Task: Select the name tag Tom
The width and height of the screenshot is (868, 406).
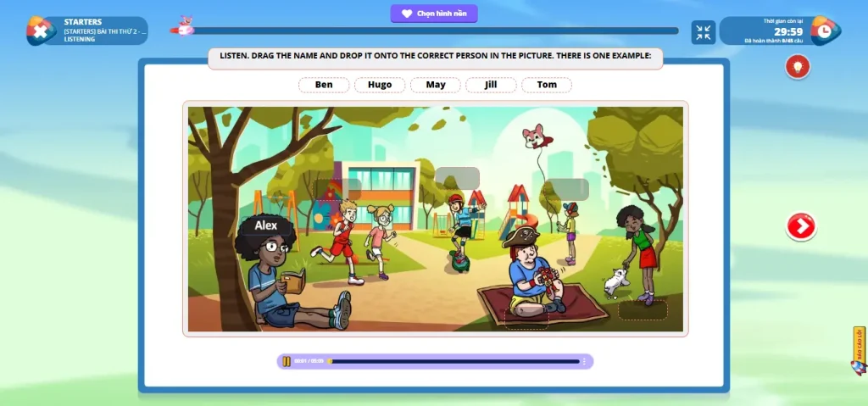Action: (547, 85)
